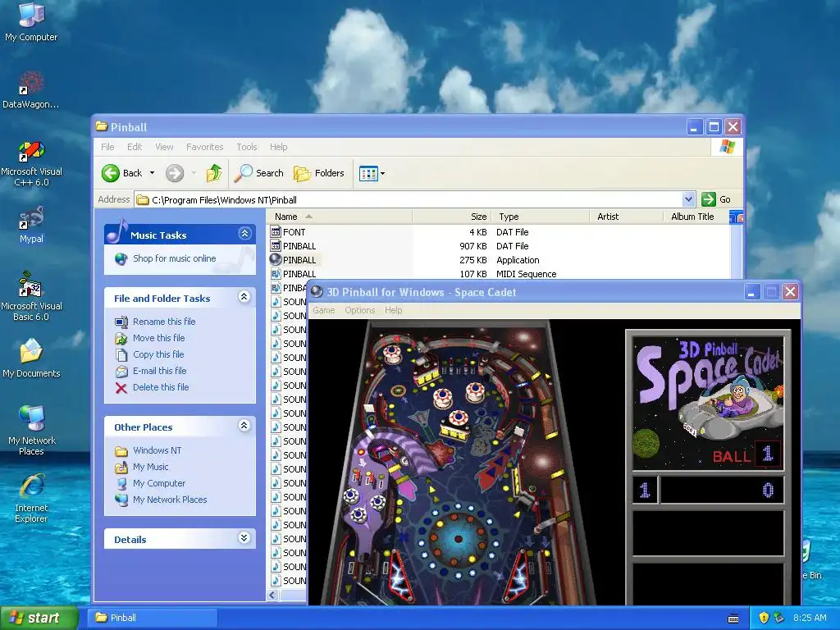Expand the Details panel
The width and height of the screenshot is (840, 630).
coord(244,538)
